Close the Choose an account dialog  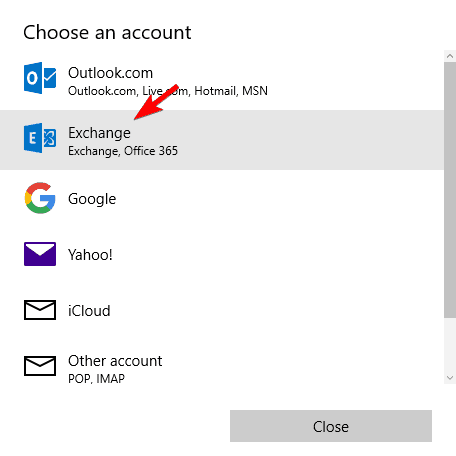pyautogui.click(x=331, y=426)
